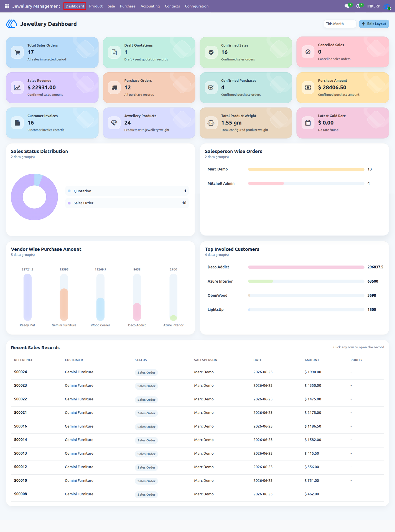395x532 pixels.
Task: Open the Sale menu
Action: 111,6
